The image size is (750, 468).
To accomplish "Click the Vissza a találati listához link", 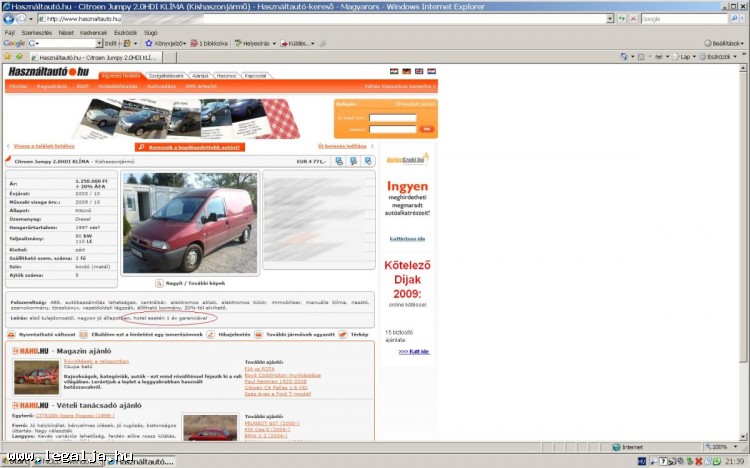I will coord(44,146).
